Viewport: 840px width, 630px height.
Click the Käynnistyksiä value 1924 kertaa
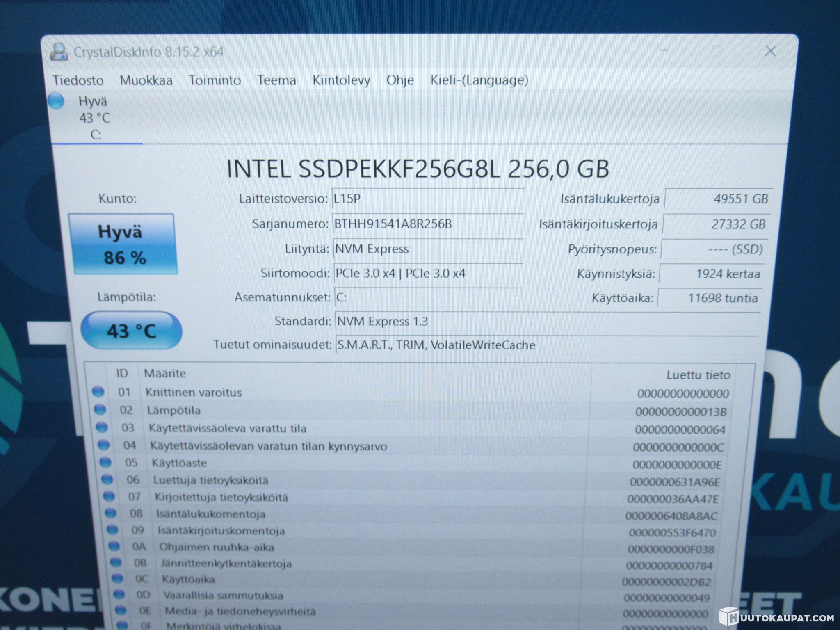pos(712,274)
